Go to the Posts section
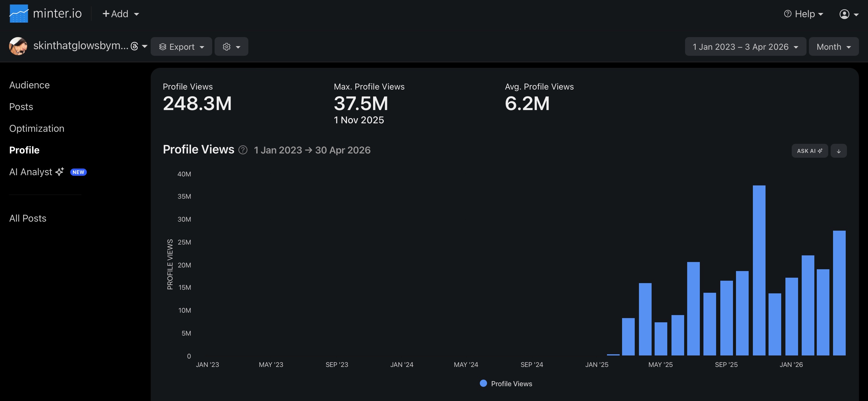The width and height of the screenshot is (868, 401). coord(21,107)
